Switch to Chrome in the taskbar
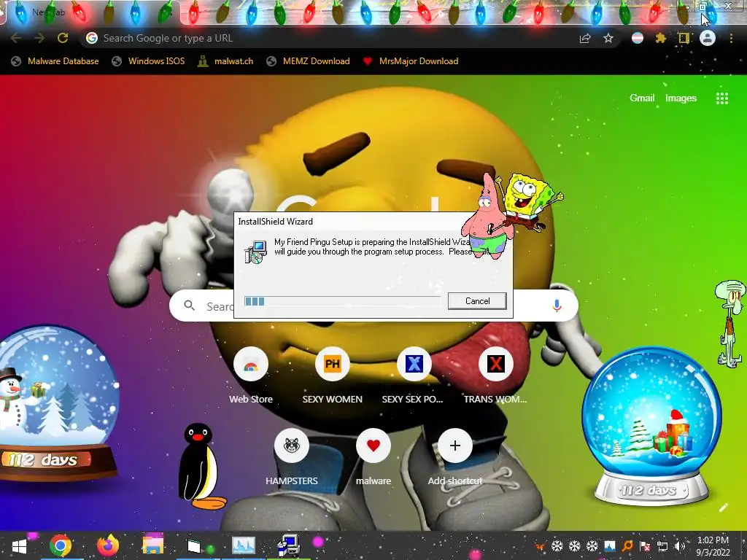Image resolution: width=747 pixels, height=560 pixels. point(61,545)
